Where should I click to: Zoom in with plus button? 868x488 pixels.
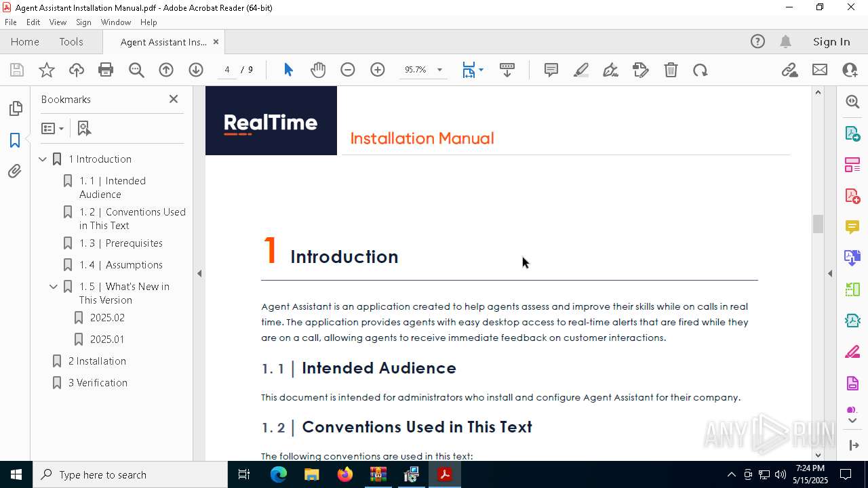point(378,70)
